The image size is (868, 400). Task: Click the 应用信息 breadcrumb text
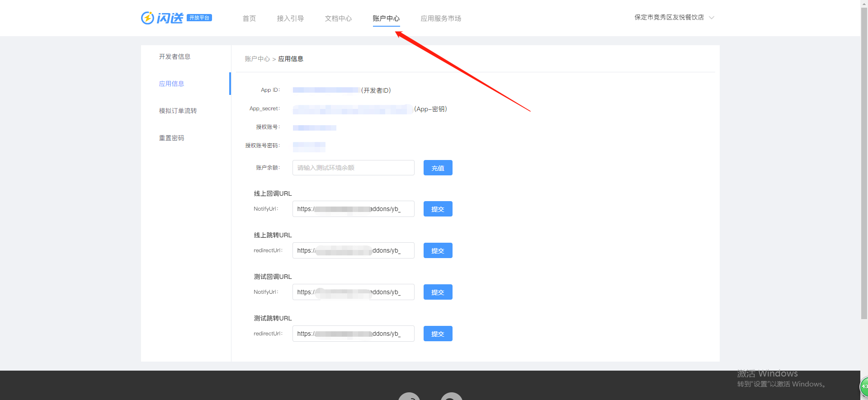(291, 59)
